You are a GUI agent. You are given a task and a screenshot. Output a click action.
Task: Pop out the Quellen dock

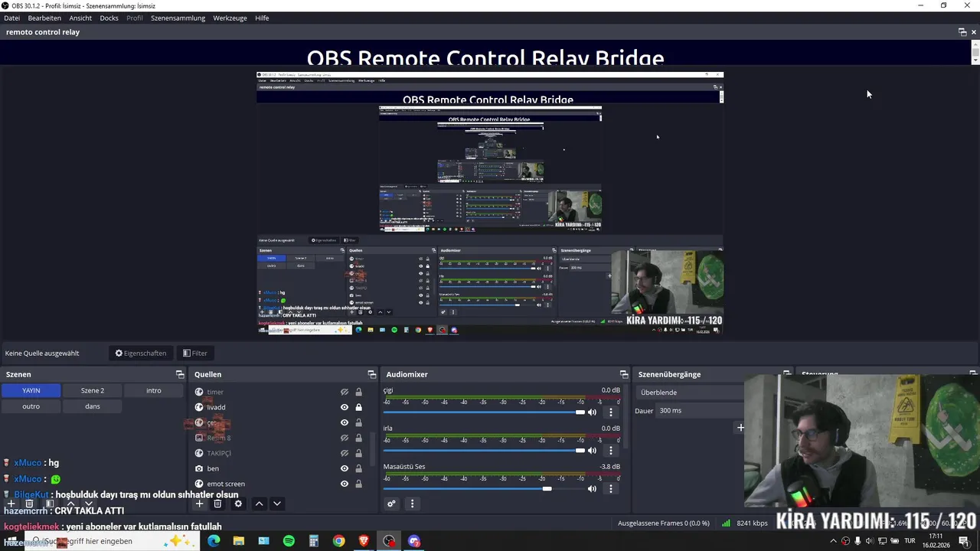pos(372,374)
